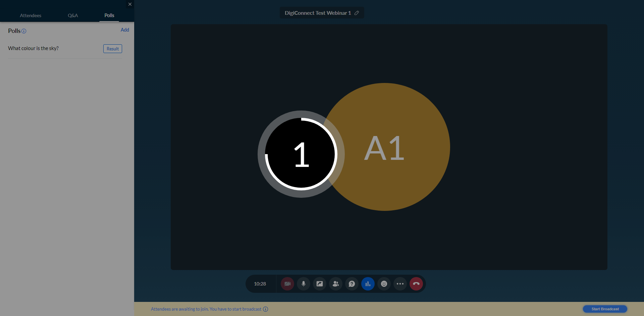
Task: Select the A1 participant avatar
Action: [x=385, y=147]
